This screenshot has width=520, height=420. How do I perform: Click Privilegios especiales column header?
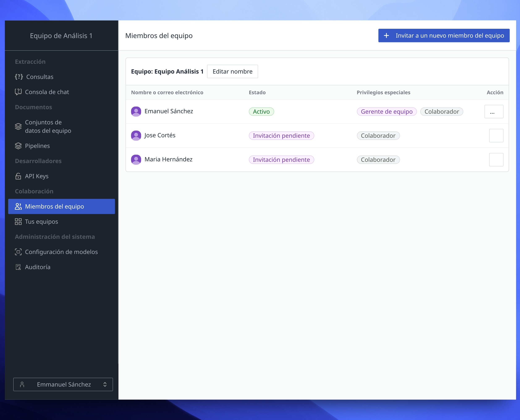click(x=384, y=92)
